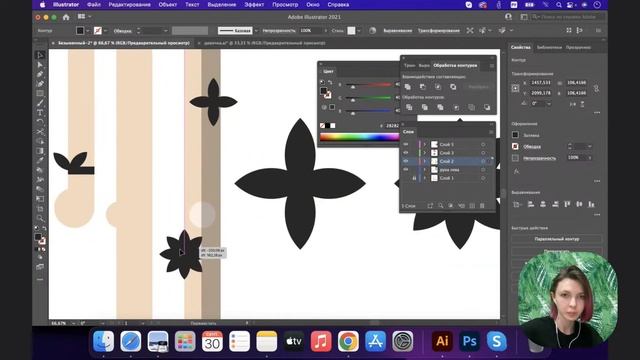Click Выравнивание in the control bar
This screenshot has height=360, width=640.
(x=398, y=31)
